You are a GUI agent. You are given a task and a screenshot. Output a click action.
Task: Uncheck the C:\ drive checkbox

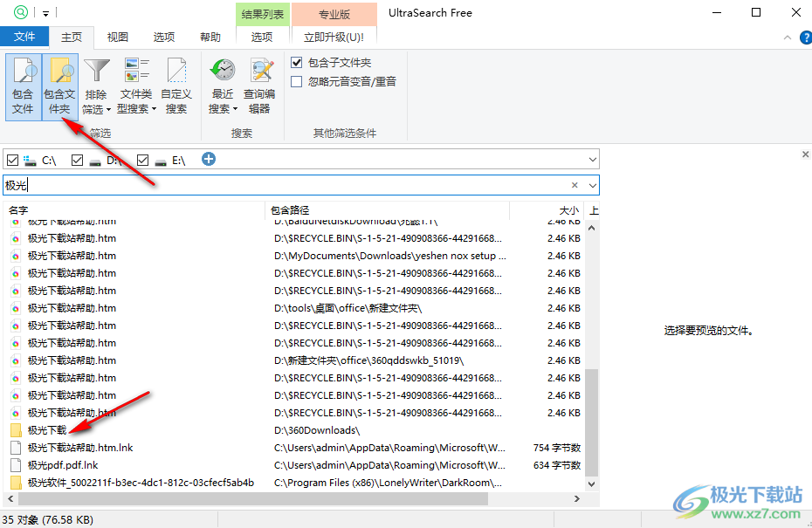pyautogui.click(x=11, y=160)
